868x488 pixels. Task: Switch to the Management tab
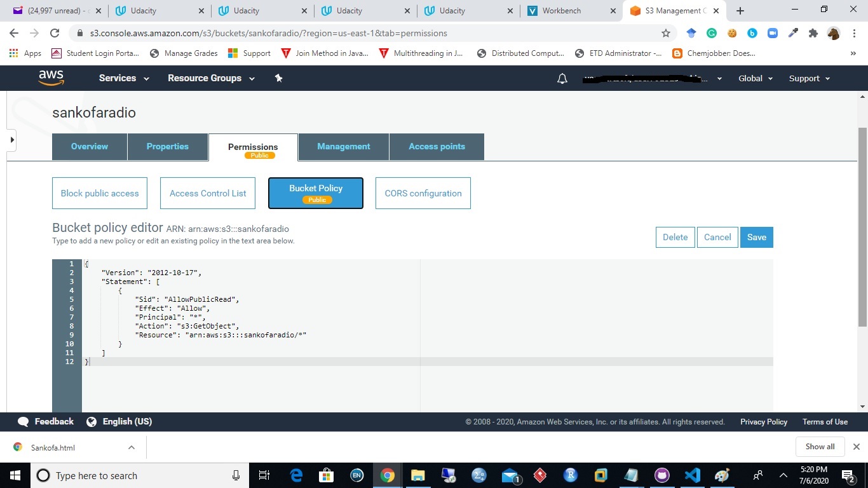343,146
